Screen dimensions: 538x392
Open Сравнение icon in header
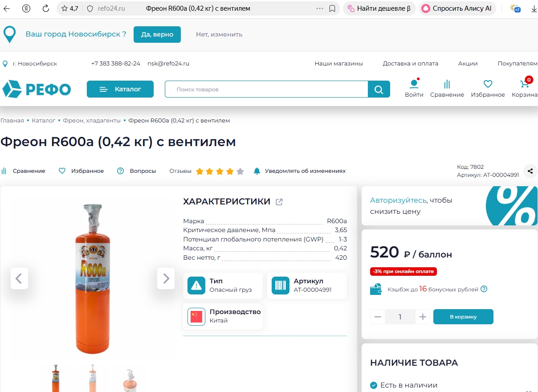[x=447, y=84]
